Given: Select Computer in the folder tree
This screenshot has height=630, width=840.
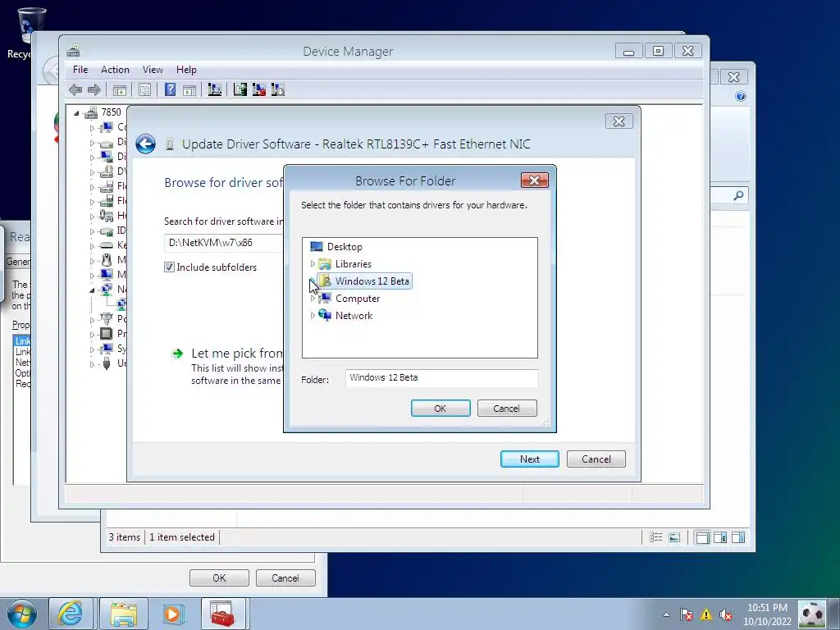Looking at the screenshot, I should click(x=358, y=299).
